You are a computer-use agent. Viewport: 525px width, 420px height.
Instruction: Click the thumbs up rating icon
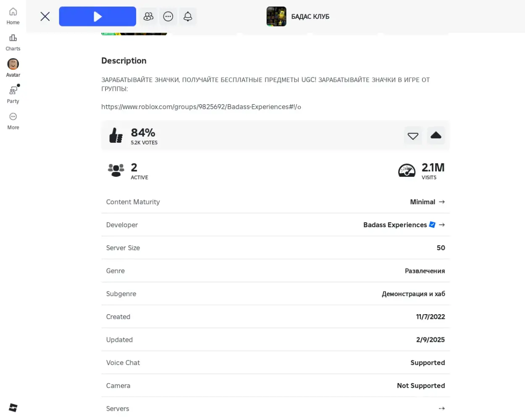click(x=116, y=136)
